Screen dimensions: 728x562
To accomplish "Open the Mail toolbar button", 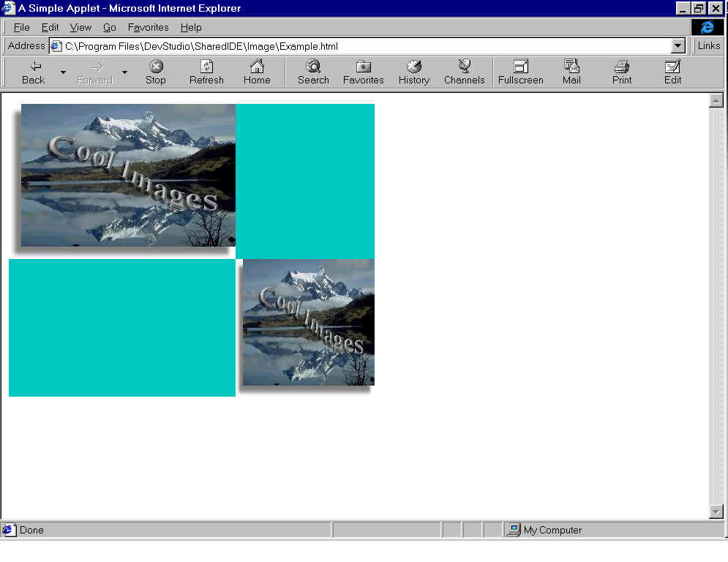I will click(x=571, y=72).
